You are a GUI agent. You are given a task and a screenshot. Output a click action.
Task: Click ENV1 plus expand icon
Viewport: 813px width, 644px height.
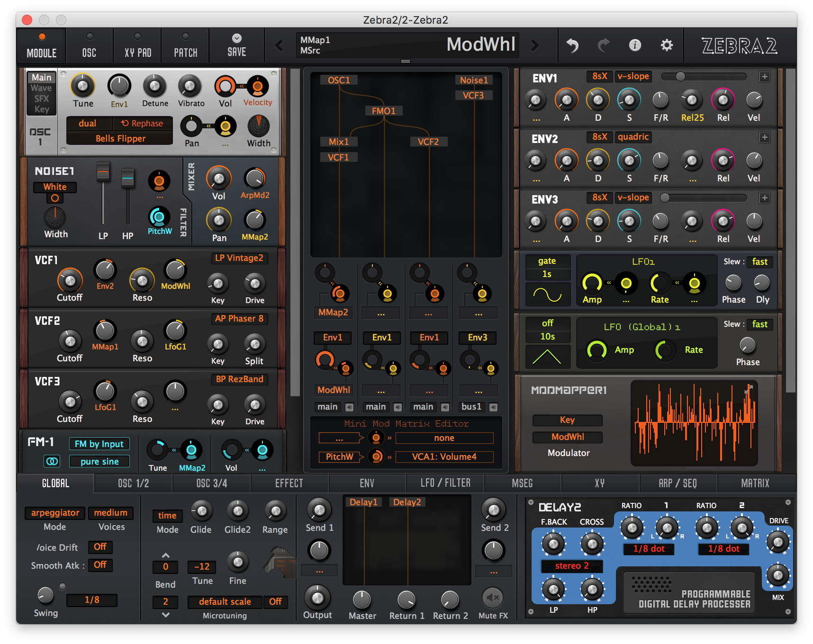pyautogui.click(x=764, y=77)
